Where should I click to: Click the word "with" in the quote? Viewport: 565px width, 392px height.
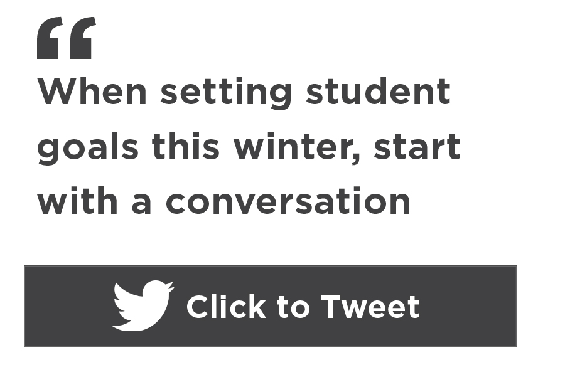77,201
